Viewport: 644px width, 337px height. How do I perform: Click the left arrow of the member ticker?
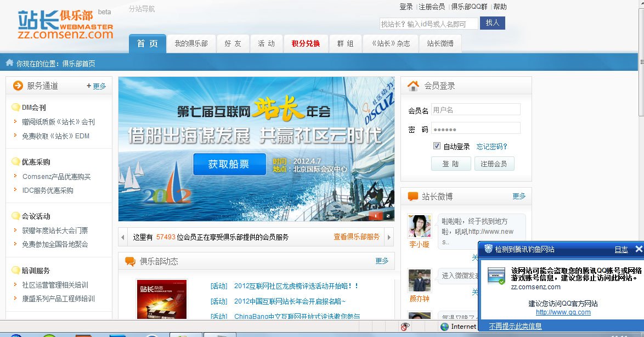point(122,237)
